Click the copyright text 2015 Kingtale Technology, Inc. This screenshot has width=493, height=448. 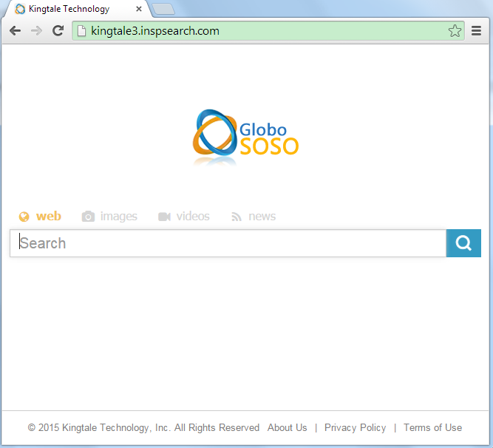143,427
